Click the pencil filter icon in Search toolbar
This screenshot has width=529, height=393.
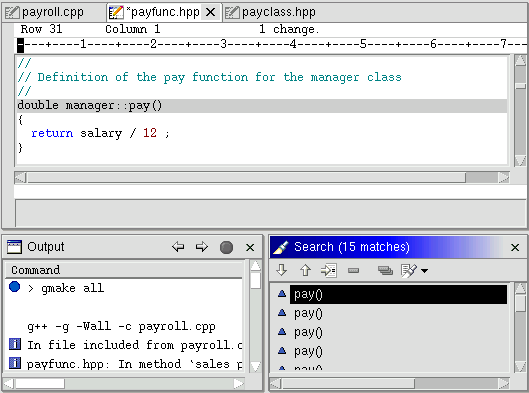pyautogui.click(x=409, y=271)
